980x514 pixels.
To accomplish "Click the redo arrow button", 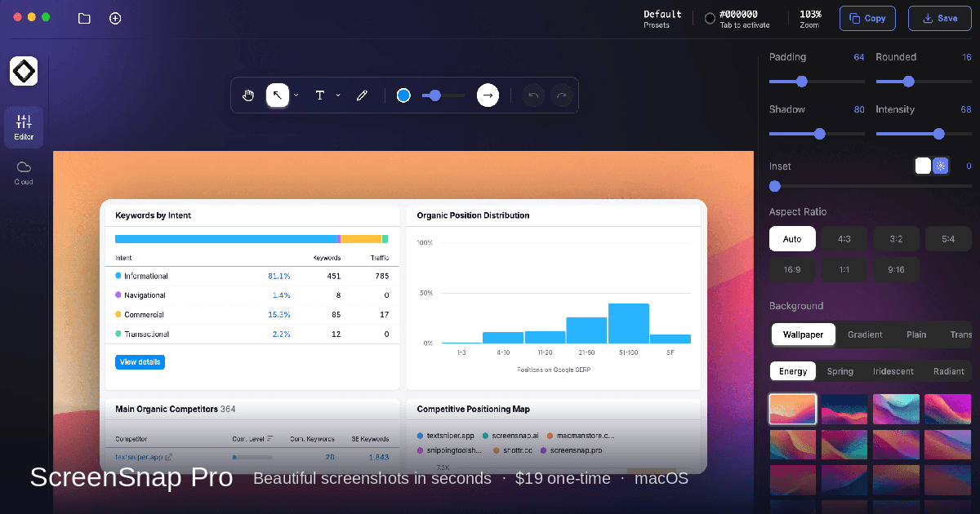I will point(562,95).
